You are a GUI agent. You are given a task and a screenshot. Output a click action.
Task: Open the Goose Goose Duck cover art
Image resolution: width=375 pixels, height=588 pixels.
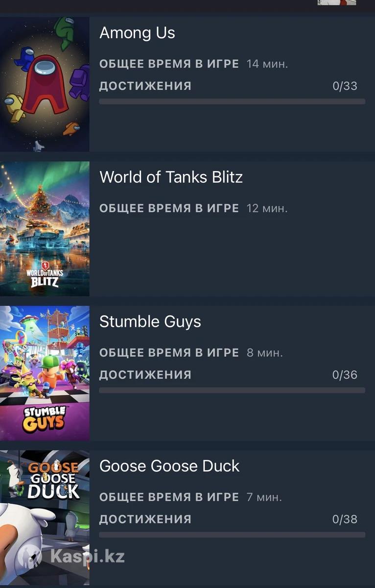(x=45, y=518)
